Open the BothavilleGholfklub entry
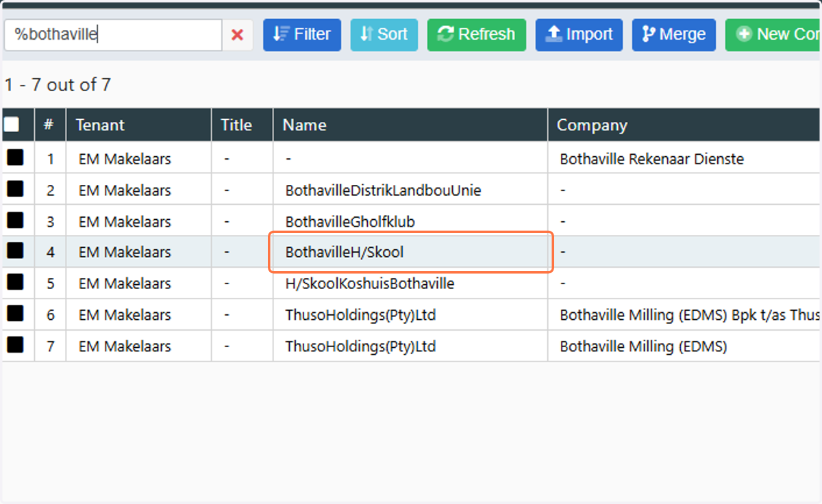822x504 pixels. [350, 221]
